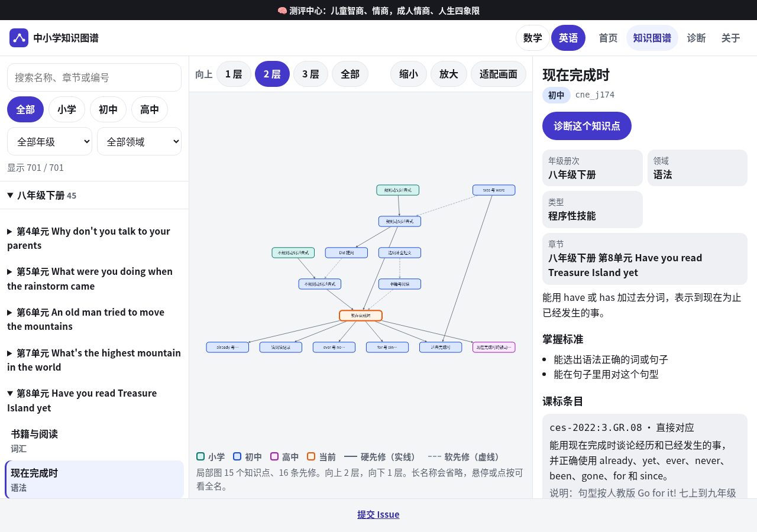This screenshot has height=532, width=757.
Task: Expand 第4单元 Why don't you talk
Action: click(94, 238)
